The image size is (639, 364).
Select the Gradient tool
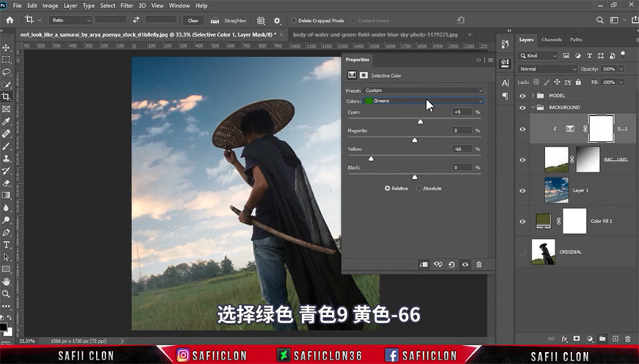click(6, 195)
